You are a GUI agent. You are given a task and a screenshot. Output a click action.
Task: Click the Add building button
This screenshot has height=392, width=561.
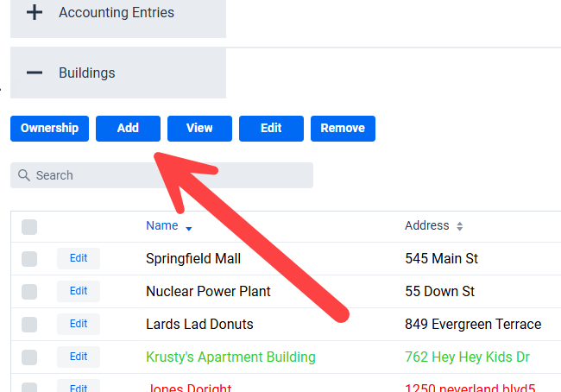(x=128, y=129)
